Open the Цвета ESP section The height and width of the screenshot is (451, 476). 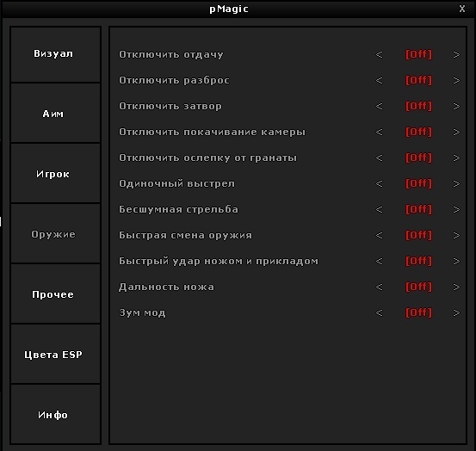click(56, 354)
